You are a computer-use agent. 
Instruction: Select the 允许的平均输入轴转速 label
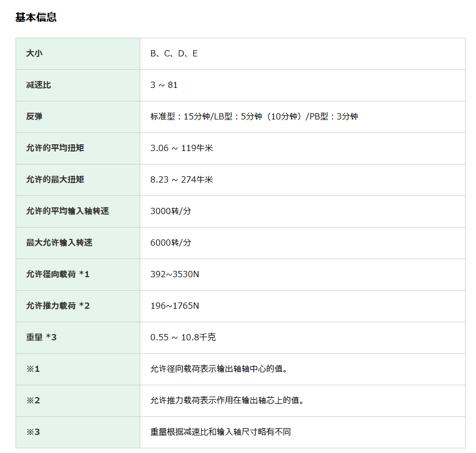[x=67, y=211]
